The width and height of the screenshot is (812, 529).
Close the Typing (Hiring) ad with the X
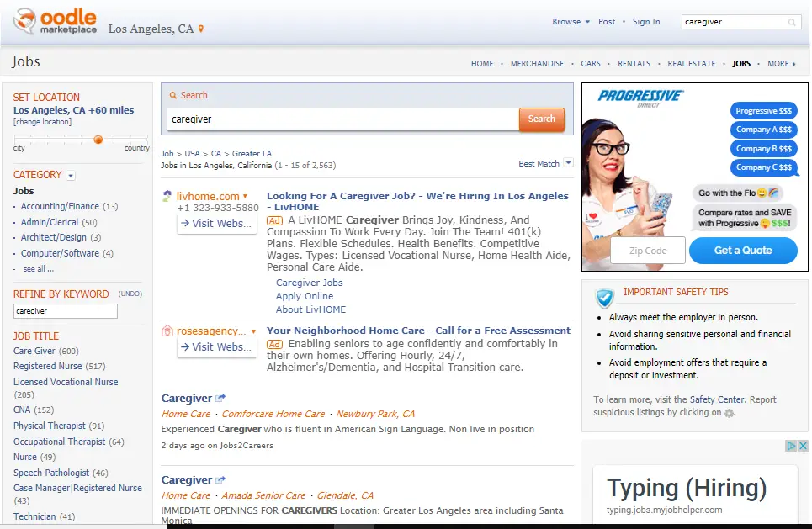[803, 446]
